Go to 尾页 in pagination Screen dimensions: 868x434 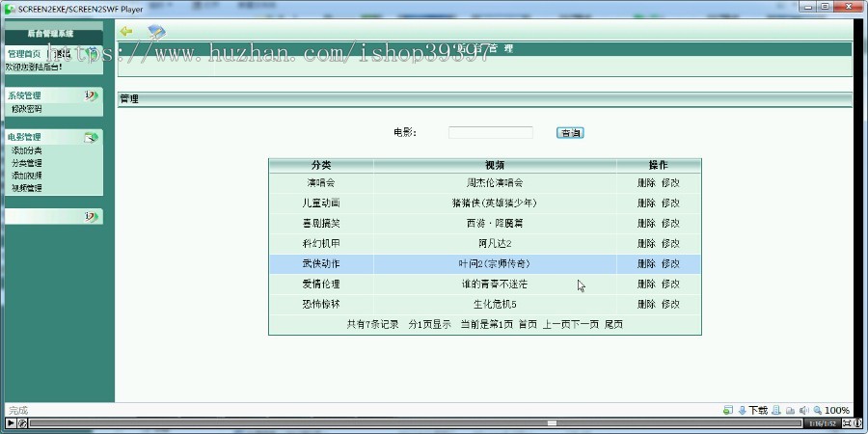(613, 324)
